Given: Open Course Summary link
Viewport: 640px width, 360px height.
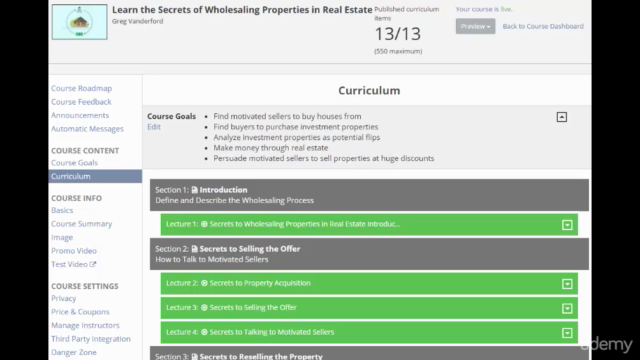Looking at the screenshot, I should (82, 224).
